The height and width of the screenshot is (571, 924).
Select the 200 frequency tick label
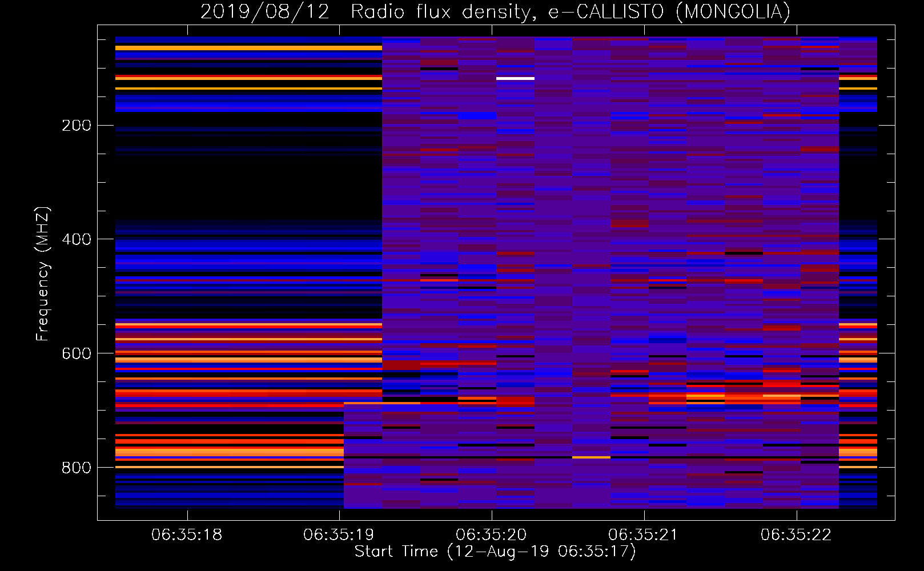(x=77, y=126)
